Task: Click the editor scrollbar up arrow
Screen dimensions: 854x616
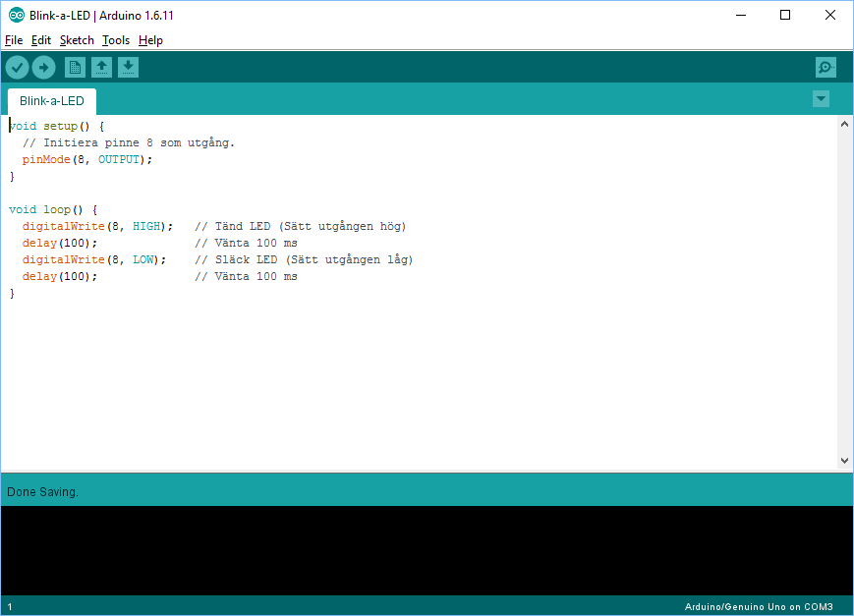Action: [x=845, y=125]
